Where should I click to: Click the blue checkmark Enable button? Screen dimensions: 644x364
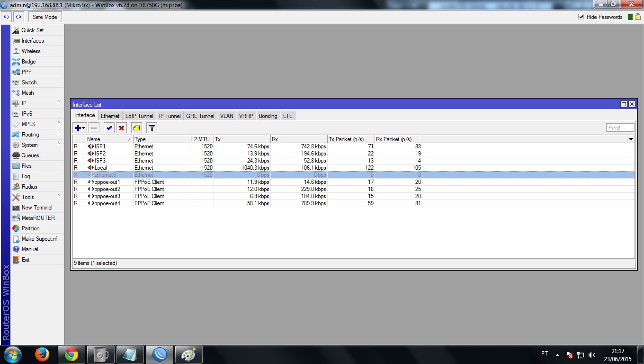coord(109,128)
